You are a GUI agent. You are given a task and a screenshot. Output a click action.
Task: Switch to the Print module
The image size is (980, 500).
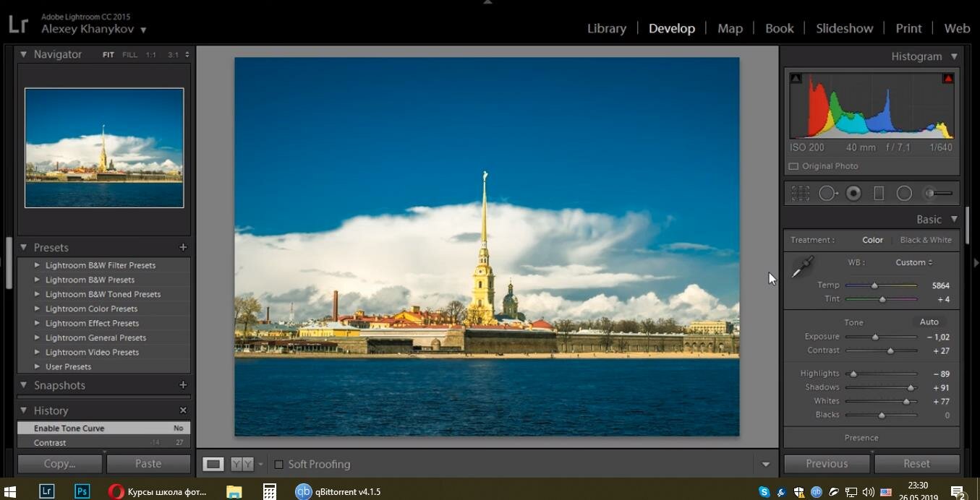click(x=908, y=28)
